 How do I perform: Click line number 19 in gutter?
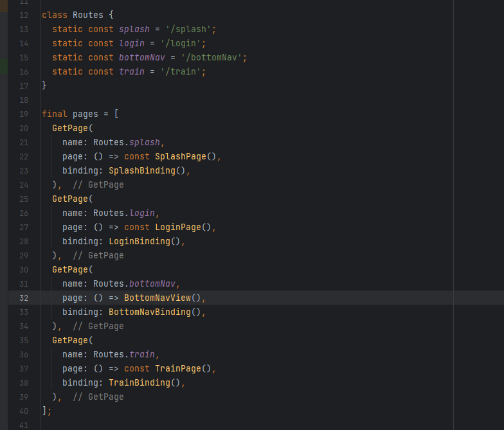click(x=24, y=114)
